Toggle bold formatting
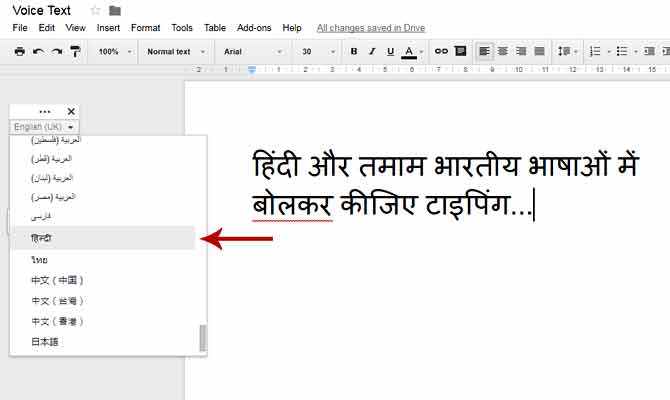Screen dimensions: 670x400 353,51
